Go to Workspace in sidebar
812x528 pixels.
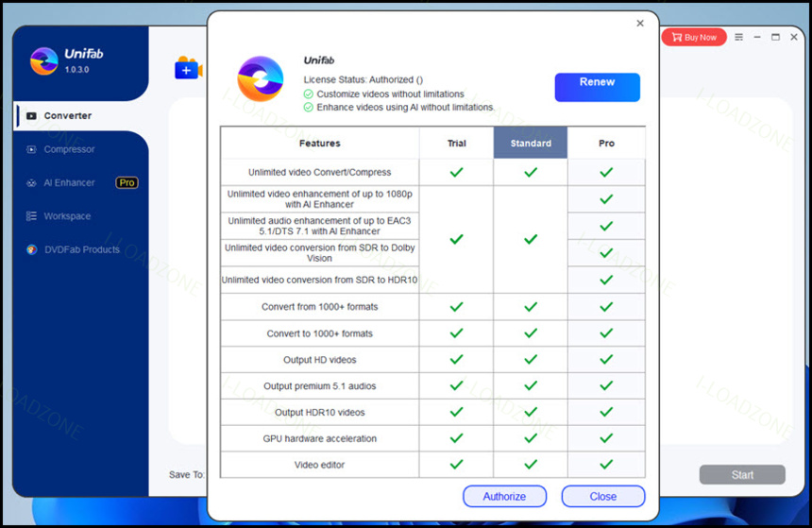click(67, 216)
